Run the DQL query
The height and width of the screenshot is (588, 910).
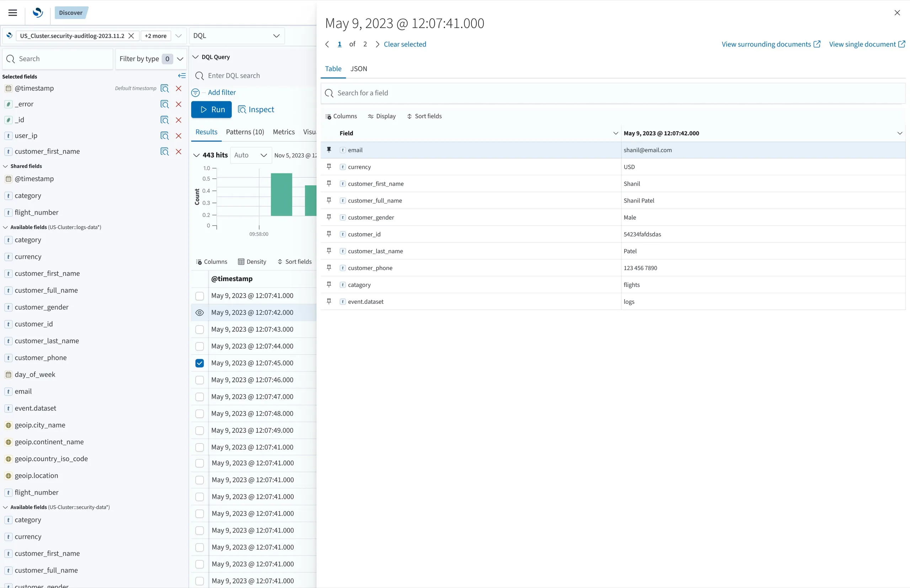211,109
